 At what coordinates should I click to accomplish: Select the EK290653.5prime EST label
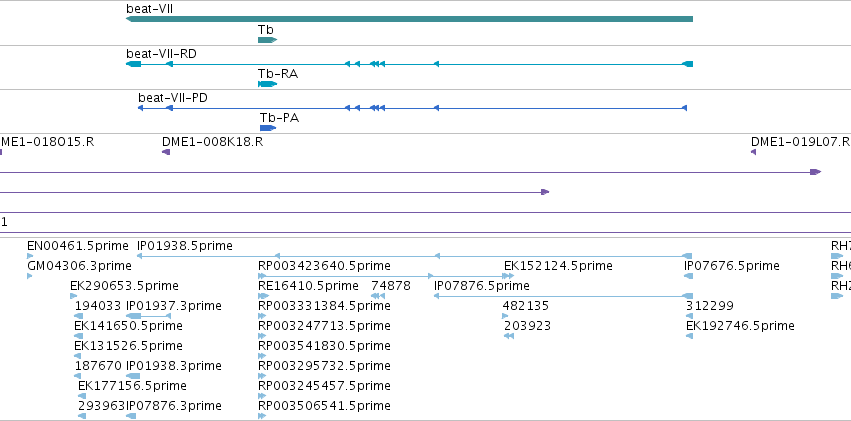tap(124, 286)
